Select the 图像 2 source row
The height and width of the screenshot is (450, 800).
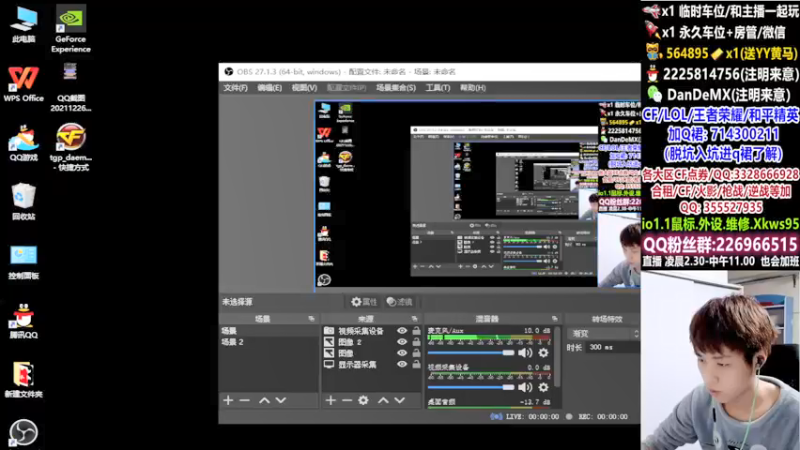(x=372, y=342)
